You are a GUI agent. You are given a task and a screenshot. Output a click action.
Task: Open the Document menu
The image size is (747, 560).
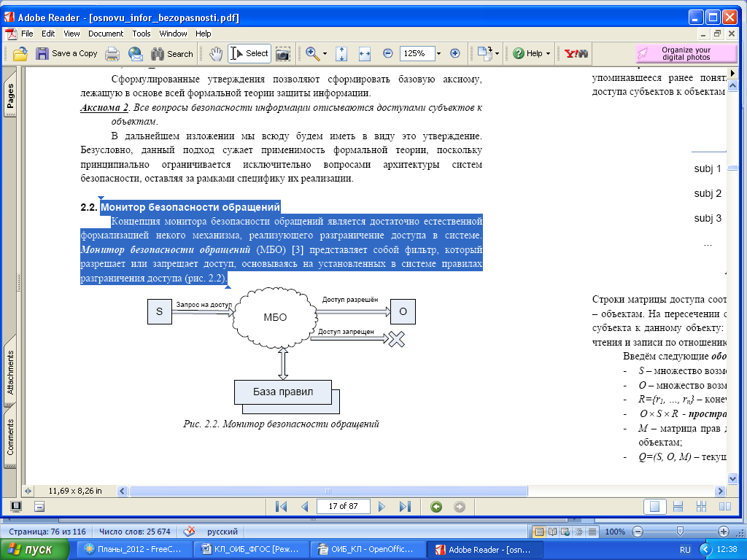click(106, 34)
